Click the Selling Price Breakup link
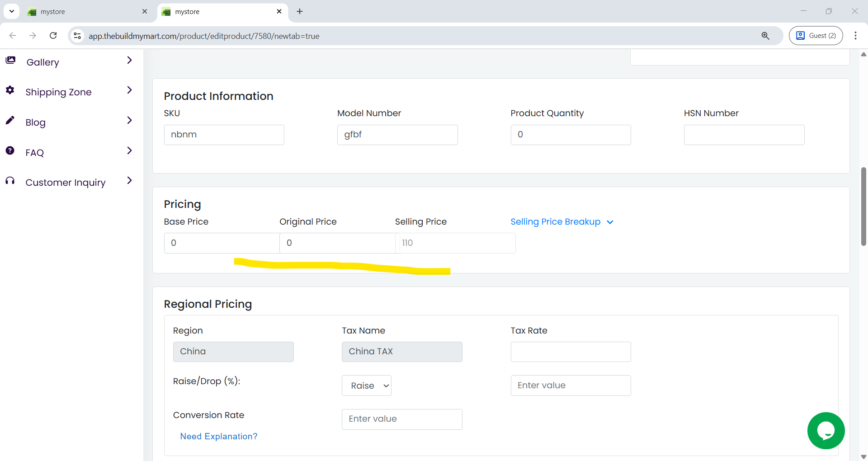Screen dimensions: 868x461 click(556, 222)
